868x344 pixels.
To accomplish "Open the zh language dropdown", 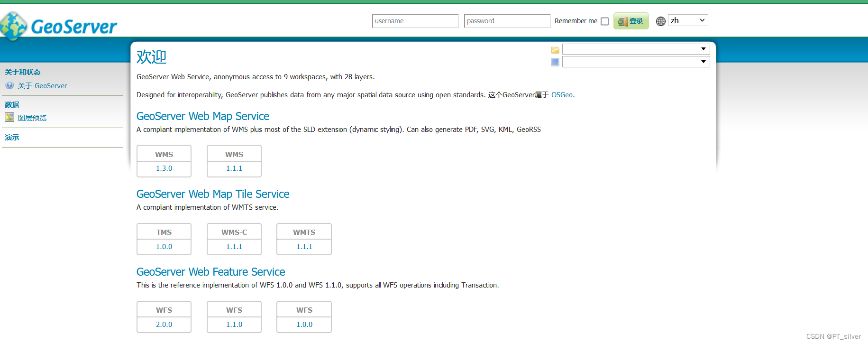I will click(688, 20).
